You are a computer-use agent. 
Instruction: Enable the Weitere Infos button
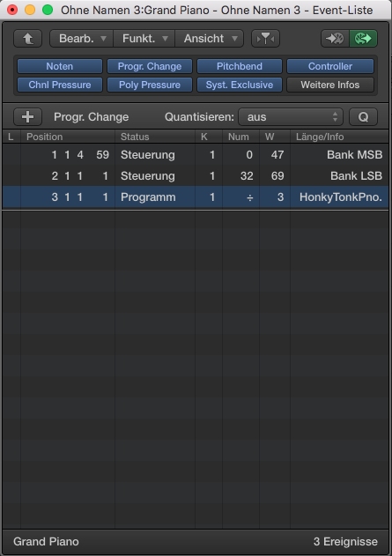click(x=330, y=85)
